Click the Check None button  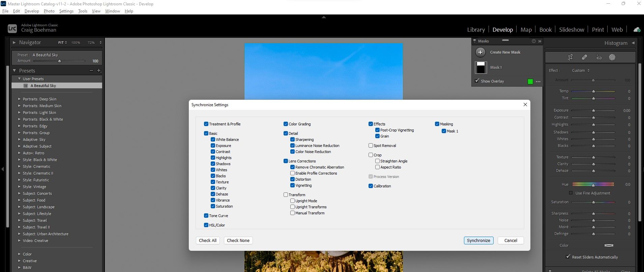(238, 240)
